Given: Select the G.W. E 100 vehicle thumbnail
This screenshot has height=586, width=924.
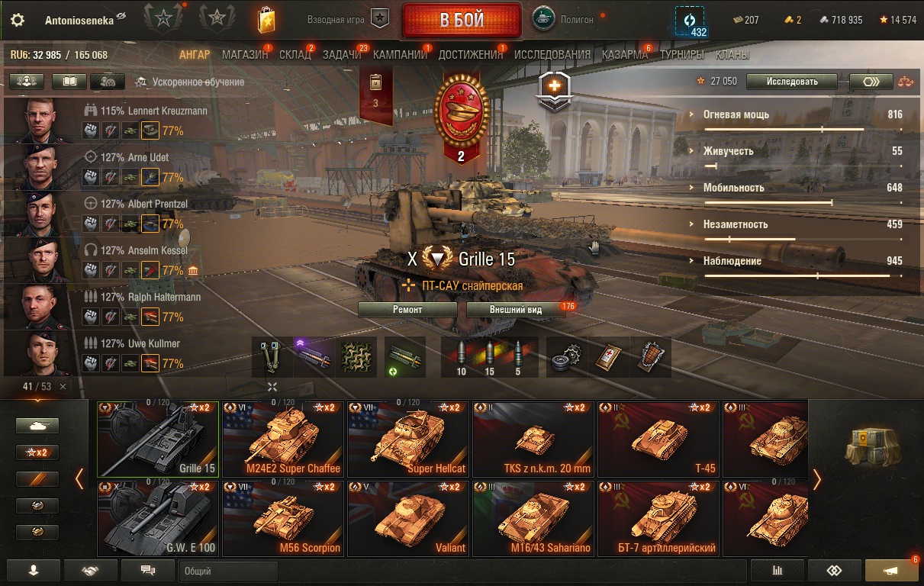Looking at the screenshot, I should [158, 518].
